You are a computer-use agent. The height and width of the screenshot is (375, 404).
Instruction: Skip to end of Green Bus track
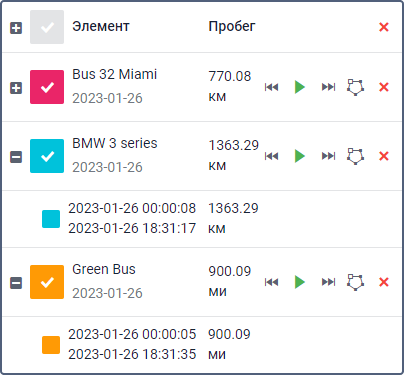[328, 282]
